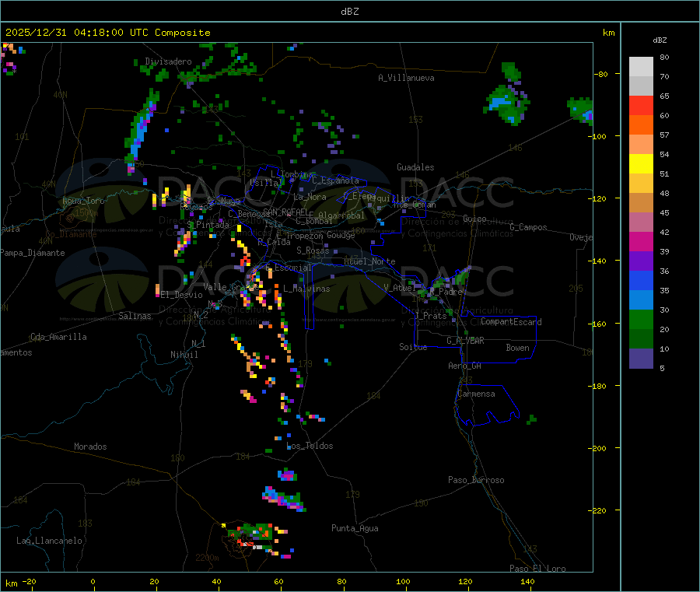This screenshot has width=700, height=592.
Task: Click the bright yellow 51-54 dBZ swatch
Action: point(641,164)
